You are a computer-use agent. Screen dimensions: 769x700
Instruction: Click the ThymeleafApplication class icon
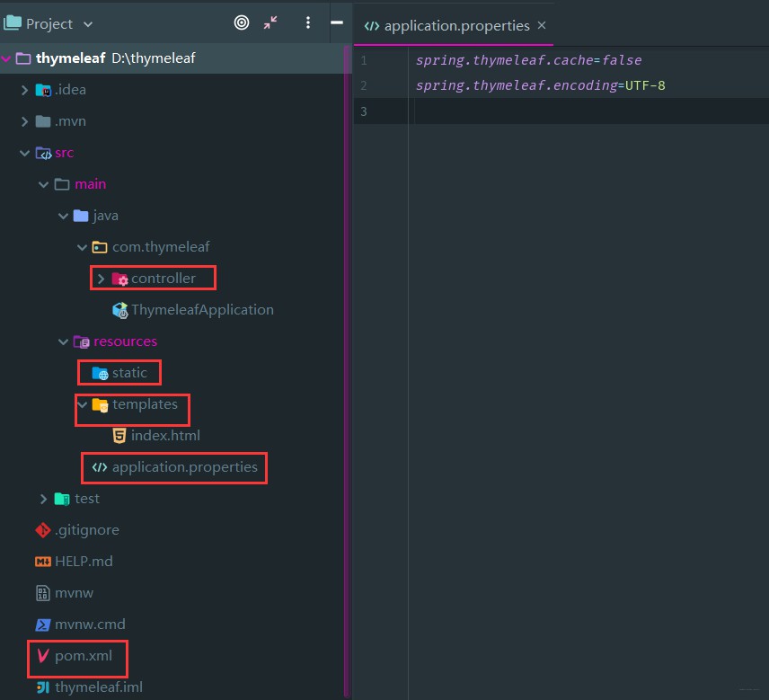click(x=120, y=310)
